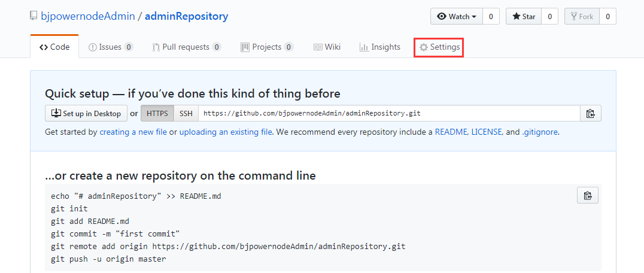Open the Watch dropdown menu

(457, 17)
